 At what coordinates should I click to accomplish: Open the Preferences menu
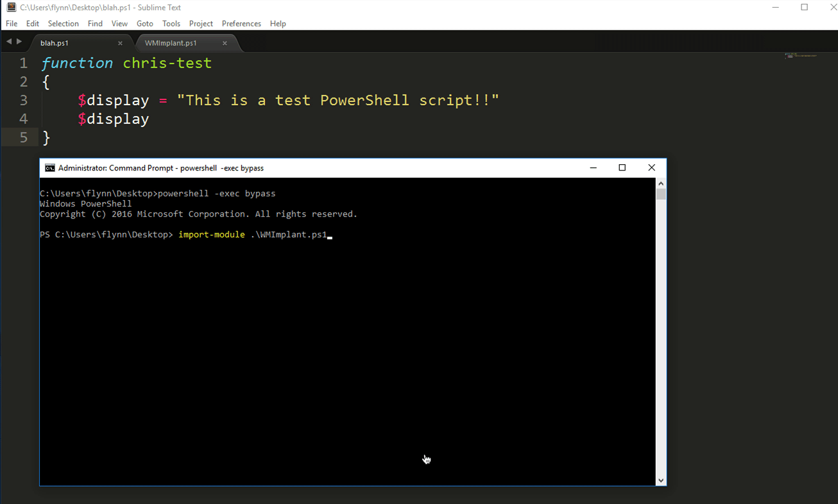tap(241, 24)
